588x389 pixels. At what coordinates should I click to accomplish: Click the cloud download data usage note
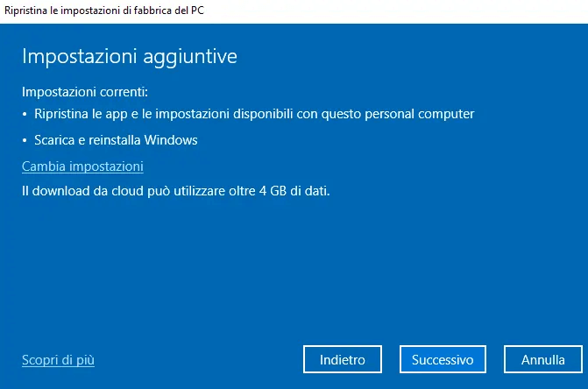pyautogui.click(x=175, y=190)
